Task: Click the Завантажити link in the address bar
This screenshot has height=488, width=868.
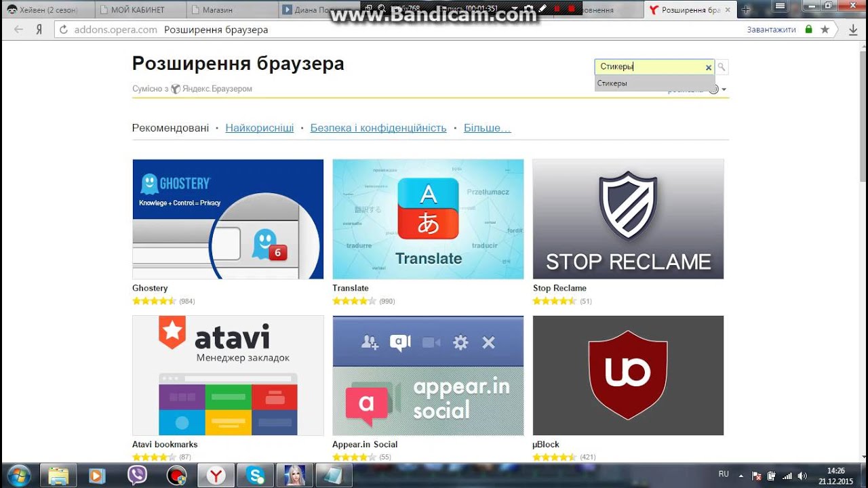Action: (772, 30)
